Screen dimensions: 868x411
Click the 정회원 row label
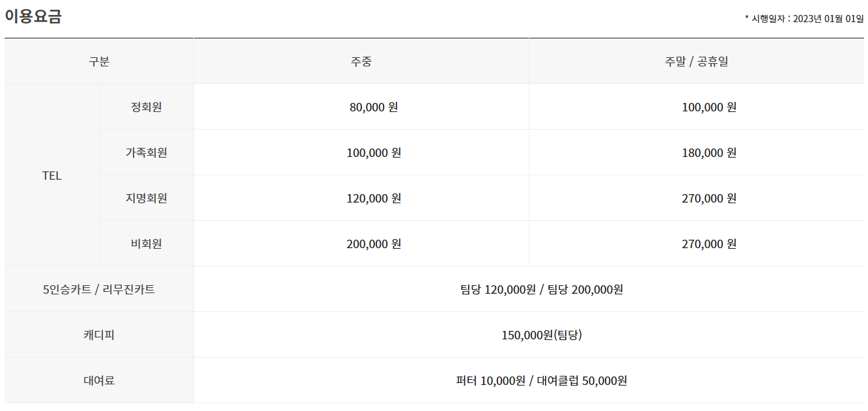(x=147, y=107)
